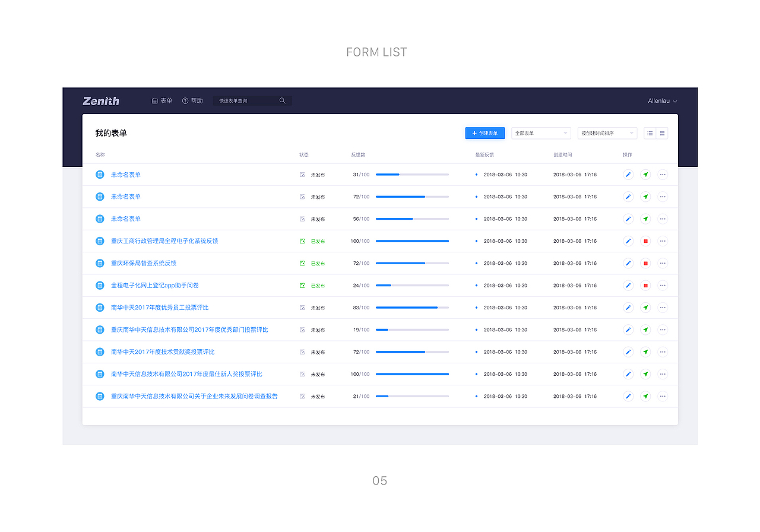The height and width of the screenshot is (532, 760).
Task: Edit the 南华中天2017年度优秀员工投票评比 form
Action: (x=628, y=308)
